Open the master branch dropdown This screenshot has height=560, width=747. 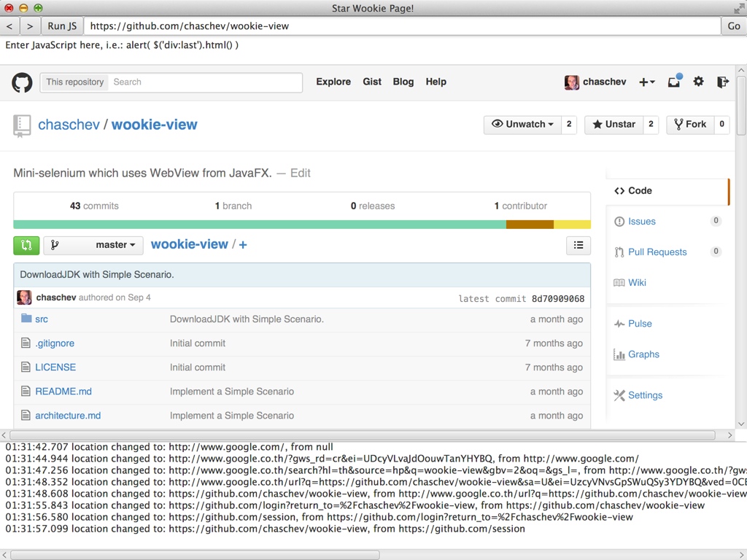[93, 245]
